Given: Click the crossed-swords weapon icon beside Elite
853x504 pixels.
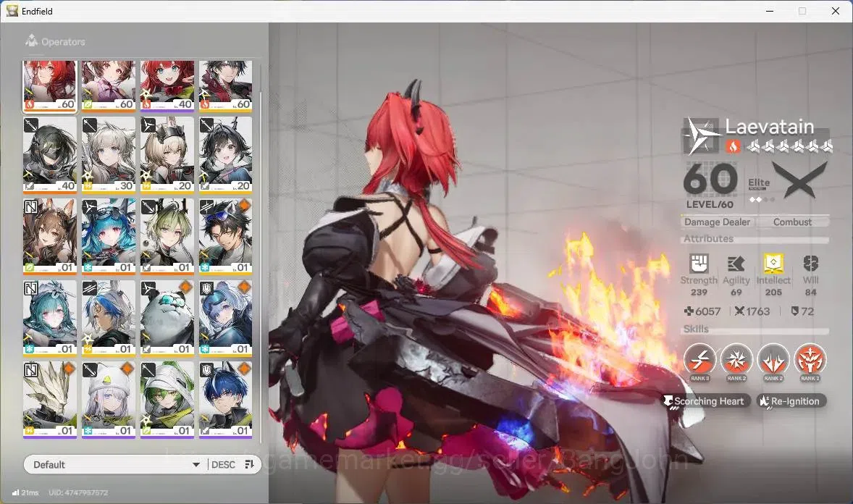Looking at the screenshot, I should pos(800,181).
